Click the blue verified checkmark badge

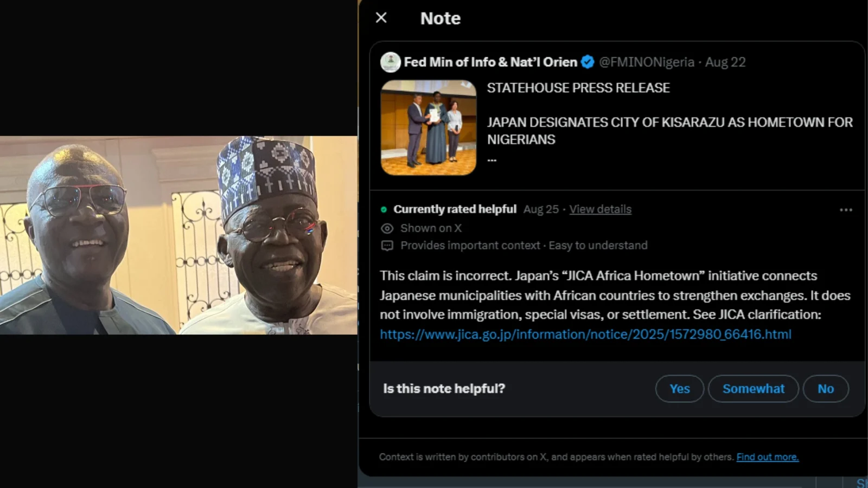587,62
